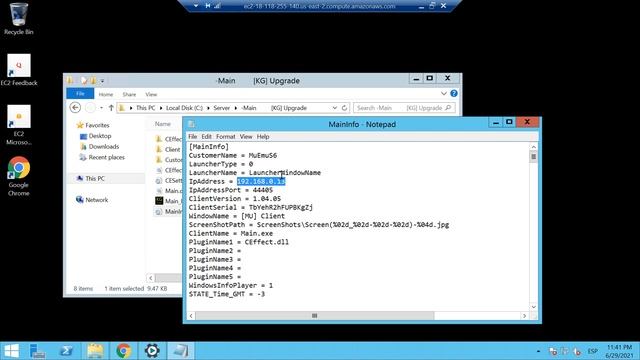The width and height of the screenshot is (640, 360).
Task: Open the File menu in Notepad
Action: tap(193, 136)
